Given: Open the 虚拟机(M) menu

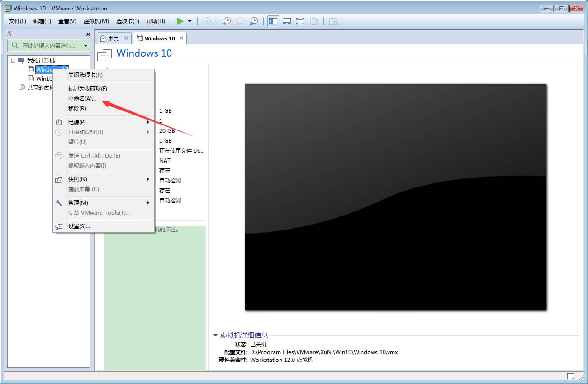Looking at the screenshot, I should (96, 21).
